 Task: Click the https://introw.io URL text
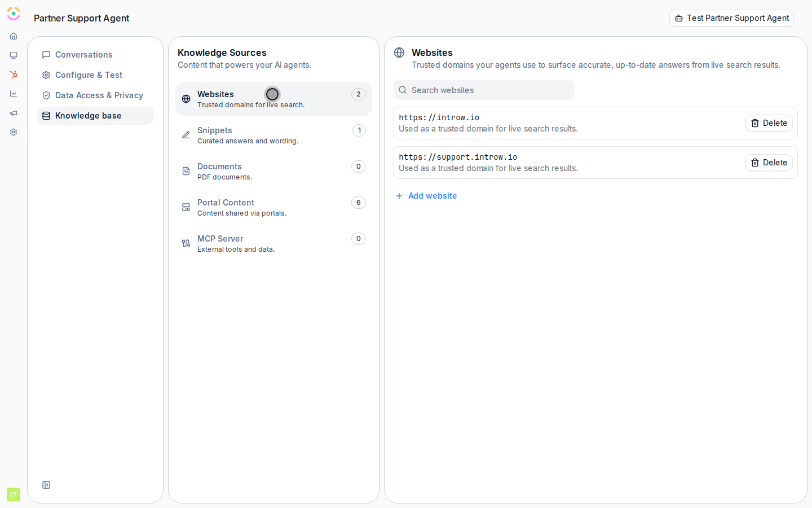click(x=439, y=117)
